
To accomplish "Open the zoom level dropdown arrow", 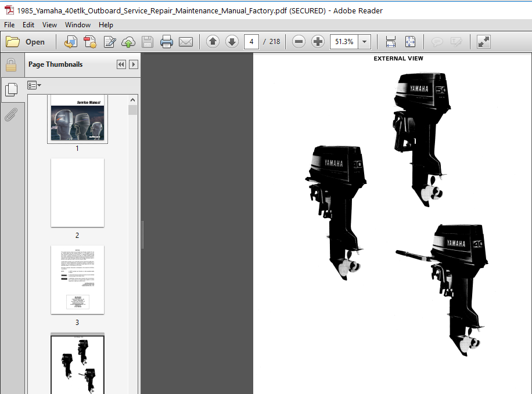I will 364,42.
